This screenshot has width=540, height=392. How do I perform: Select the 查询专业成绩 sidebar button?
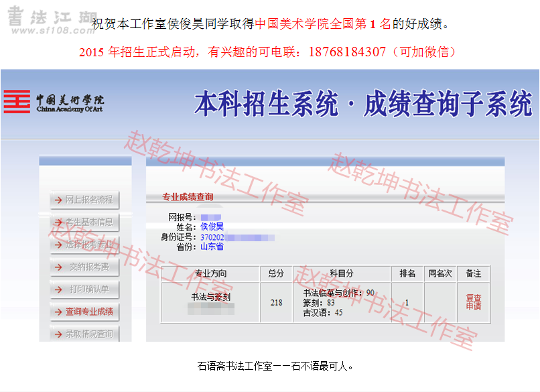click(x=84, y=312)
